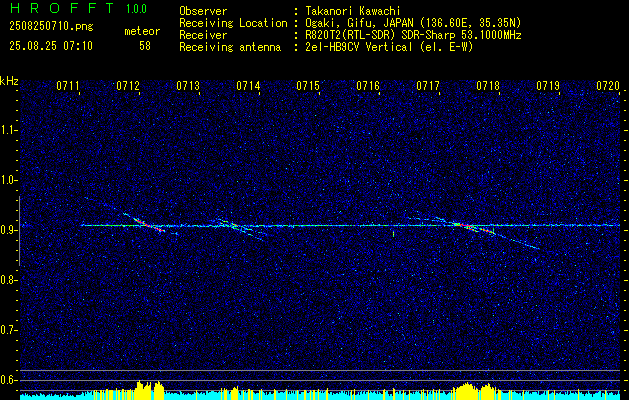The image size is (629, 400).
Task: Click the 0719 time marker
Action: (548, 86)
